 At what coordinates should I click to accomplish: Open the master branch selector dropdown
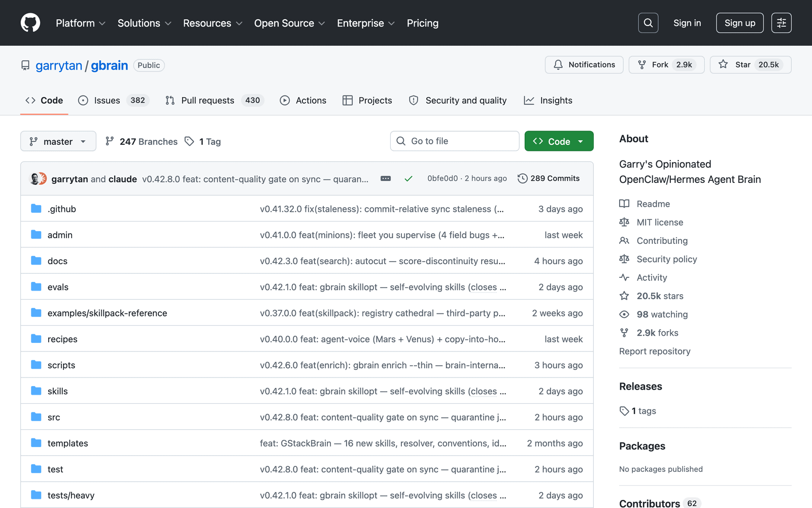(x=58, y=141)
